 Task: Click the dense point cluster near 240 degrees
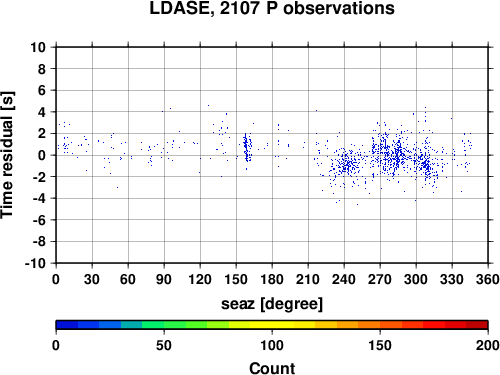click(347, 163)
